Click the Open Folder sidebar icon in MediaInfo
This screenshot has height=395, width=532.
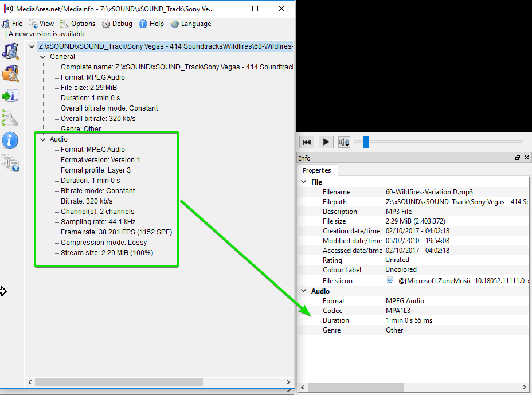tap(10, 73)
